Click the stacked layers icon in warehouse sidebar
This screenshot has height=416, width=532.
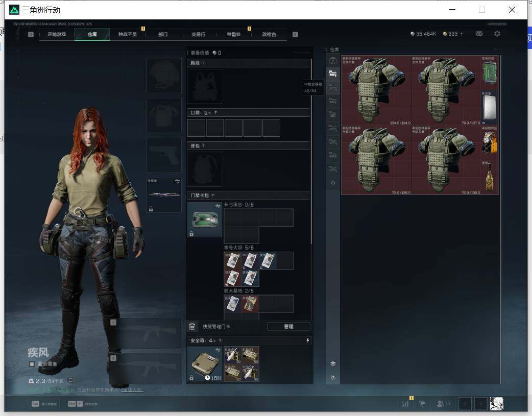pyautogui.click(x=333, y=364)
